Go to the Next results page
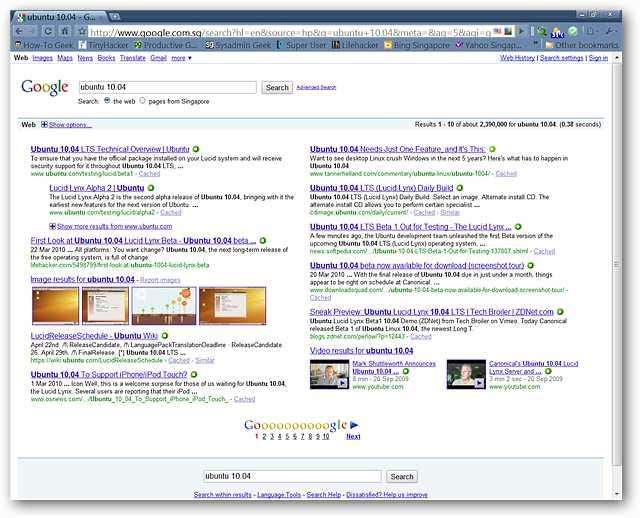 coord(353,436)
